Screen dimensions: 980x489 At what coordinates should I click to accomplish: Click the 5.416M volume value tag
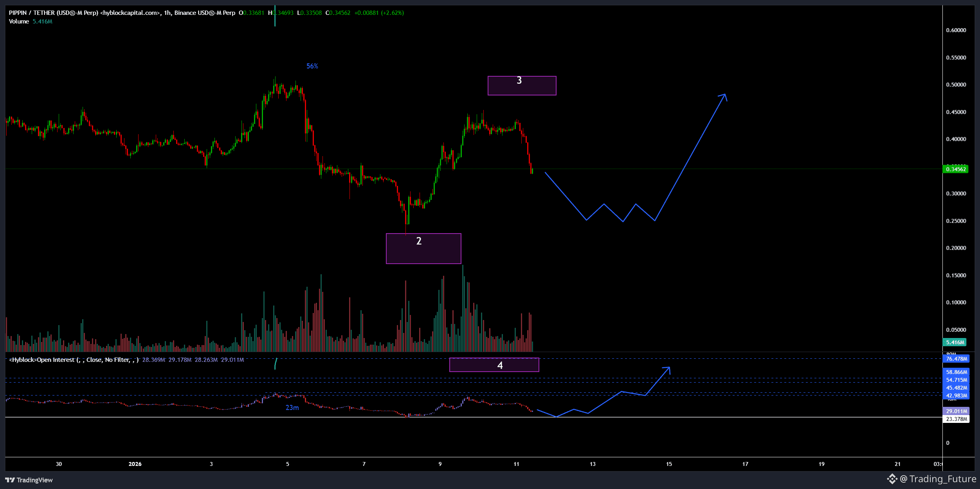point(955,342)
